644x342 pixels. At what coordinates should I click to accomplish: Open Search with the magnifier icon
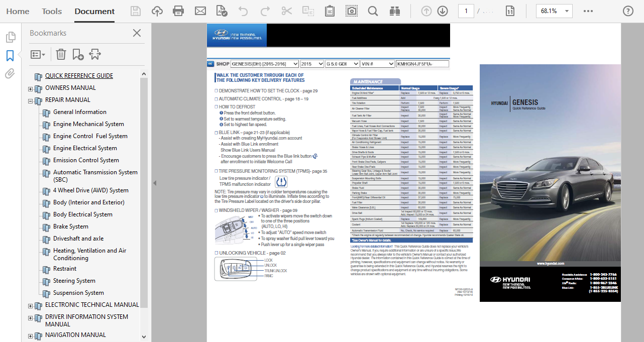pyautogui.click(x=373, y=10)
